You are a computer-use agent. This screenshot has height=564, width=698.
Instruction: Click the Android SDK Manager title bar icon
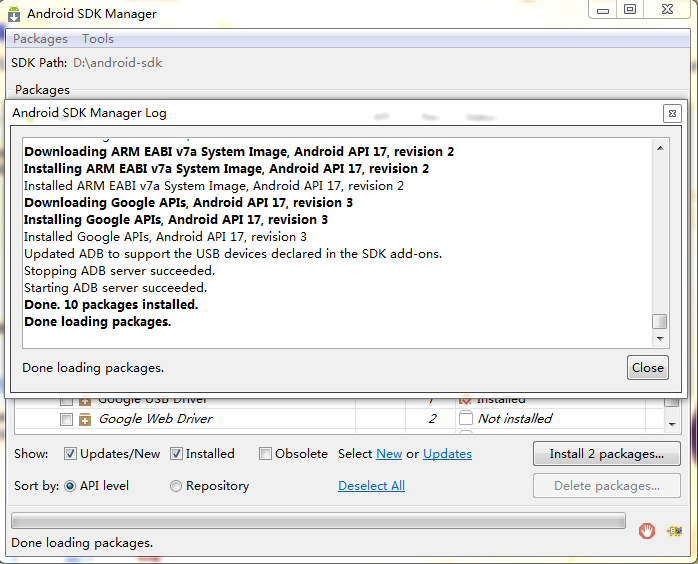[x=14, y=14]
